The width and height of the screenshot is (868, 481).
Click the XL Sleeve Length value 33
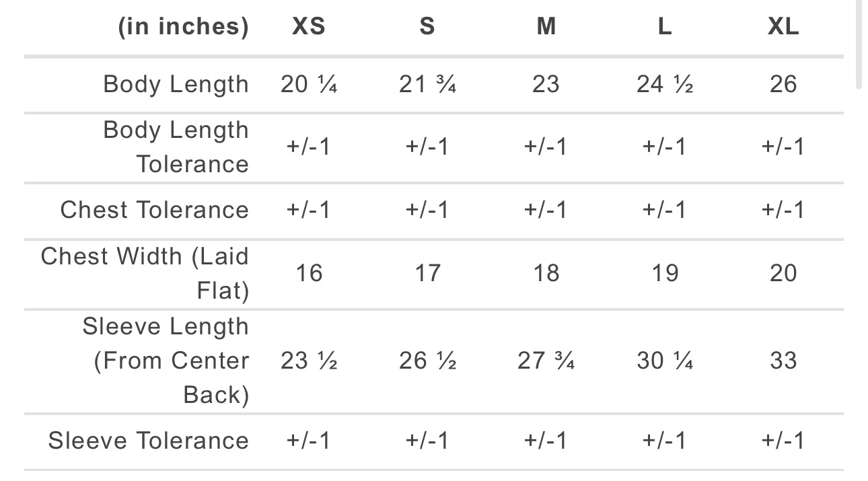783,361
